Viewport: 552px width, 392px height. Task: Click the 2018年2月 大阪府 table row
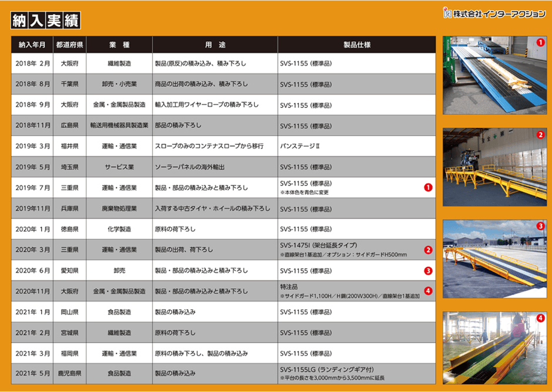tap(176, 63)
